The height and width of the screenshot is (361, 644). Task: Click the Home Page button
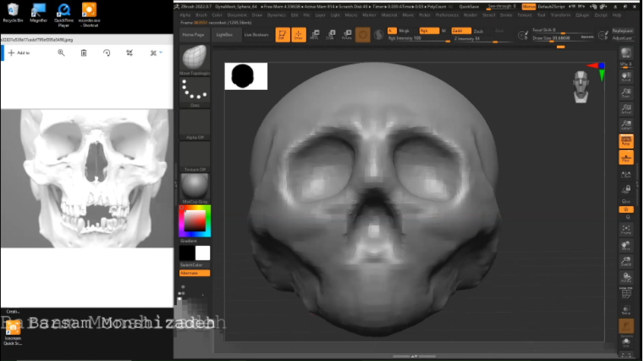click(x=194, y=35)
